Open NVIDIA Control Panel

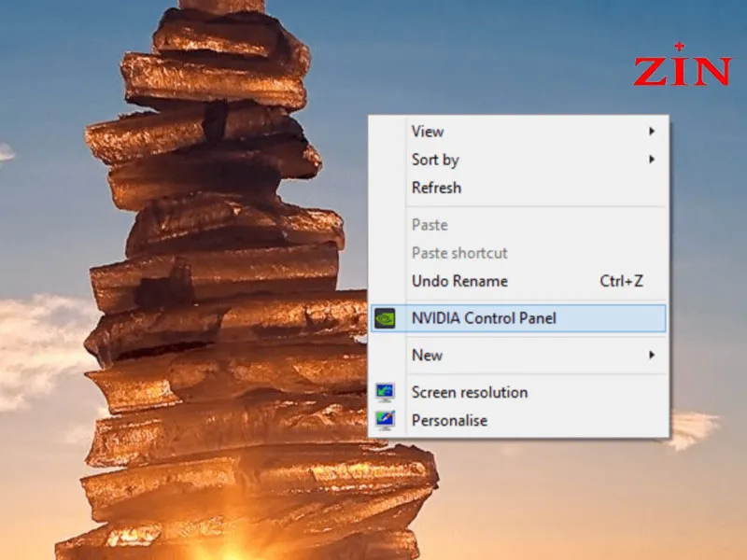click(x=484, y=318)
